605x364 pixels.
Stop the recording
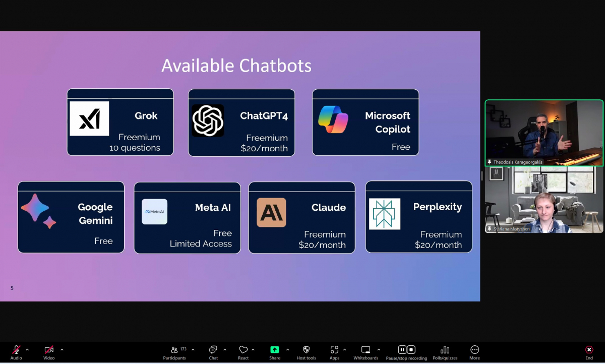[x=411, y=349]
